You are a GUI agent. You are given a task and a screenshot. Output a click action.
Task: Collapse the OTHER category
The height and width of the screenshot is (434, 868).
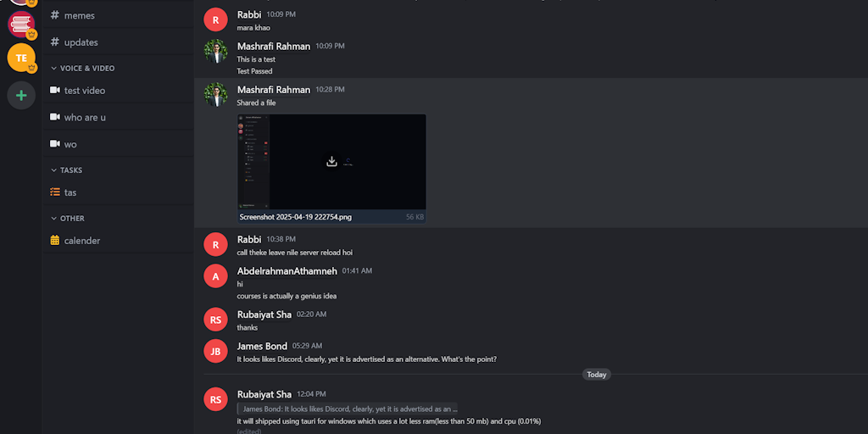[x=68, y=218]
